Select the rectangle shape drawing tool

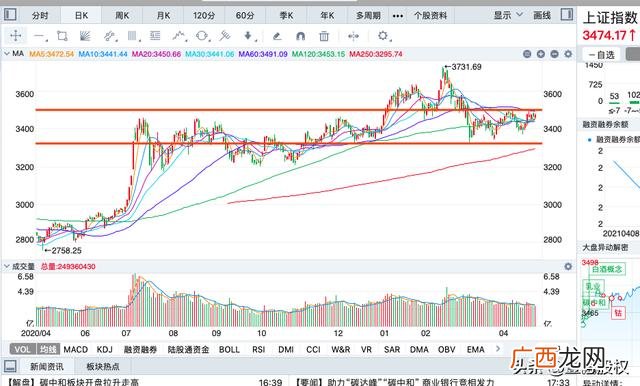62,36
